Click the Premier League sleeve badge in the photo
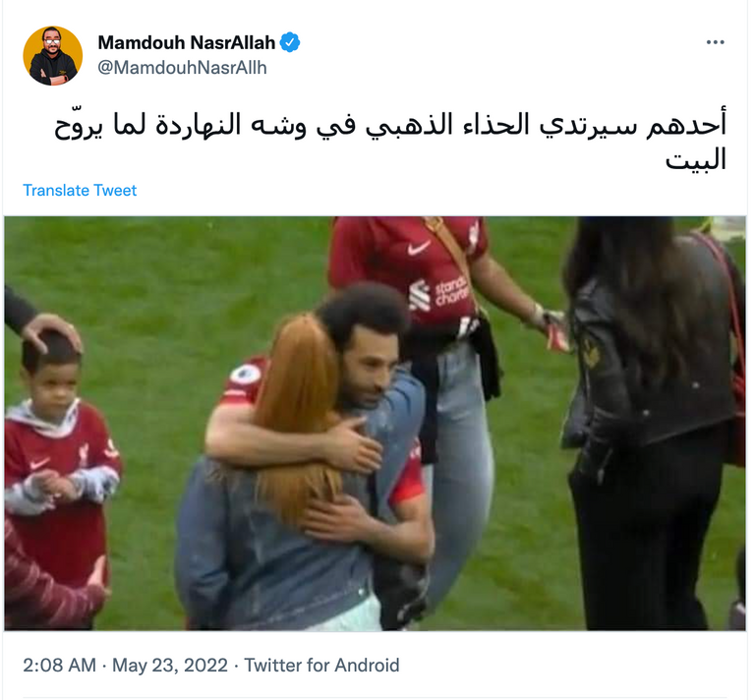The image size is (755, 700). pyautogui.click(x=245, y=375)
